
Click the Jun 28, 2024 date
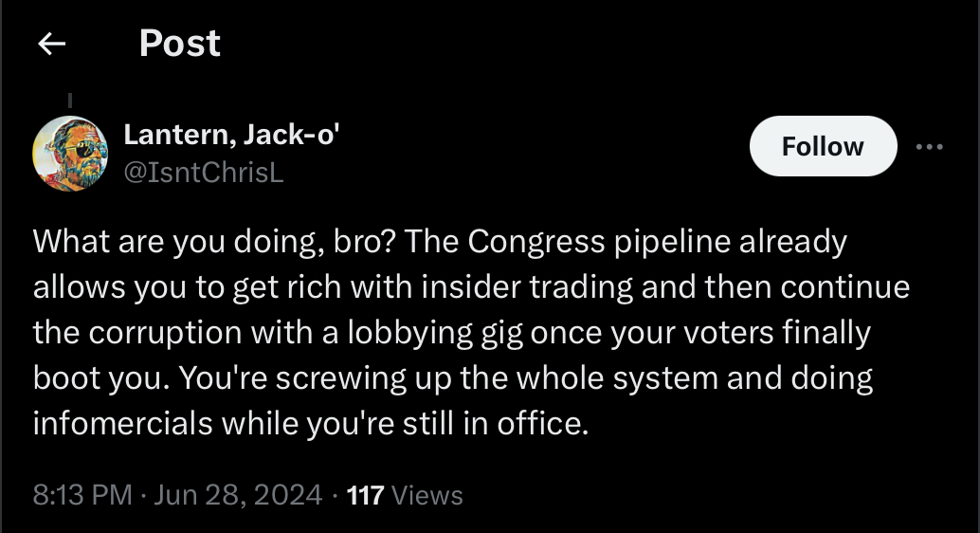(x=238, y=495)
